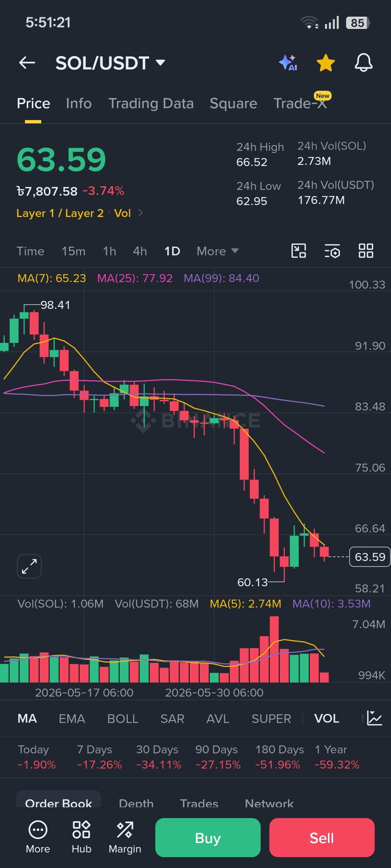The width and height of the screenshot is (391, 868).
Task: Switch to the Info tab
Action: (79, 103)
